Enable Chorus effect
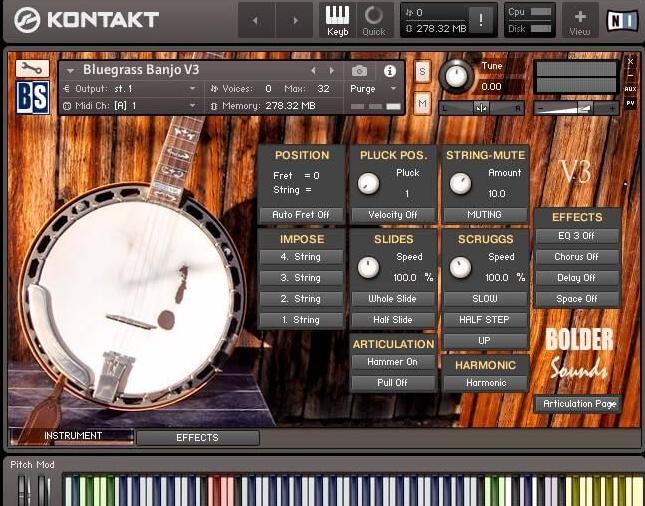 576,257
